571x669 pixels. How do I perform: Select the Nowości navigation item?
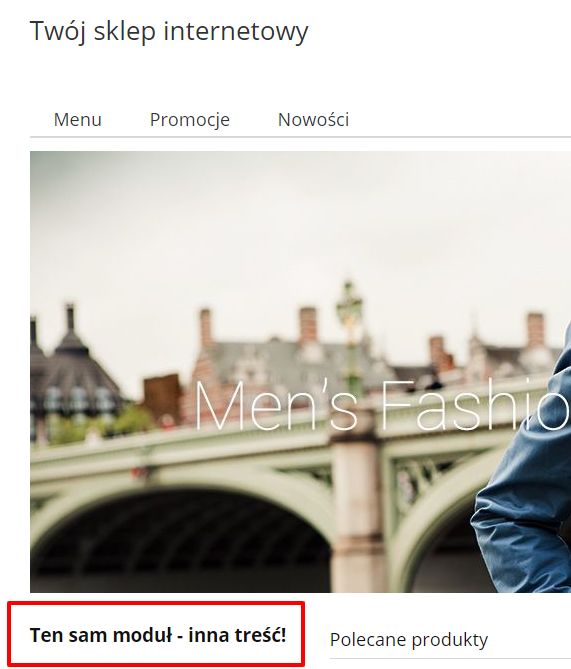(x=314, y=119)
